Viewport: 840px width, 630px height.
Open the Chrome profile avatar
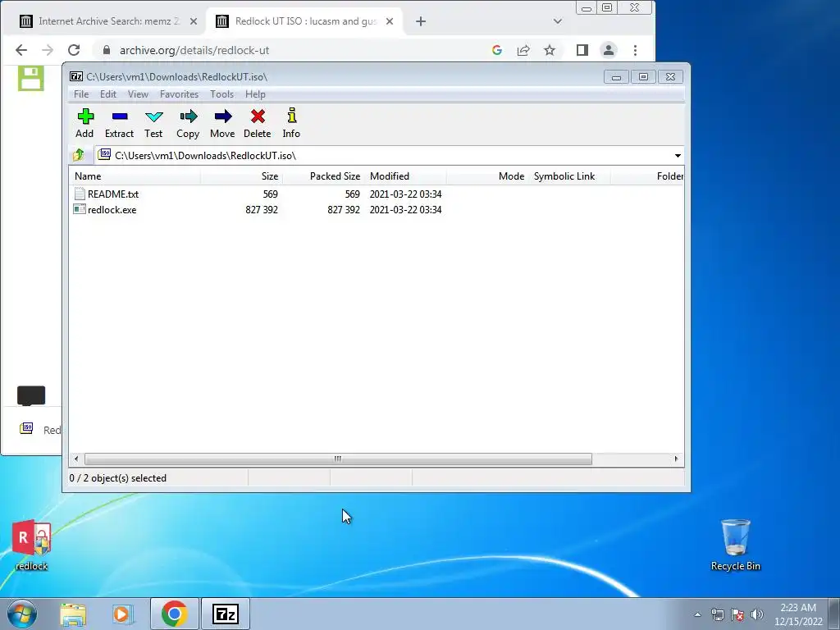point(609,50)
